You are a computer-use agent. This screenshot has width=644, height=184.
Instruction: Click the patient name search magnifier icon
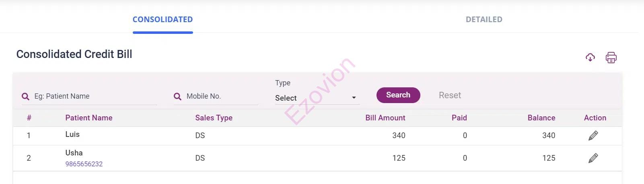tap(25, 97)
